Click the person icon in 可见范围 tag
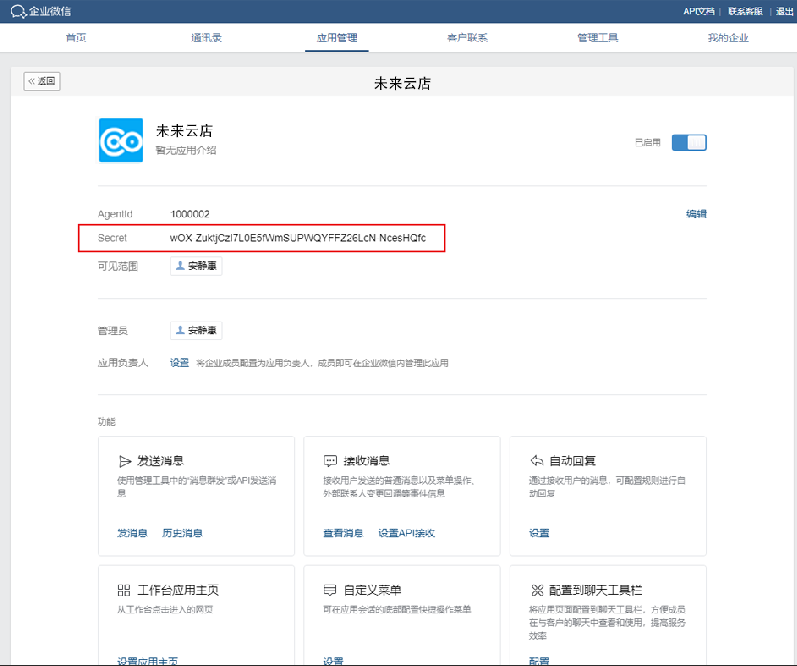Viewport: 797px width, 666px height. click(180, 265)
